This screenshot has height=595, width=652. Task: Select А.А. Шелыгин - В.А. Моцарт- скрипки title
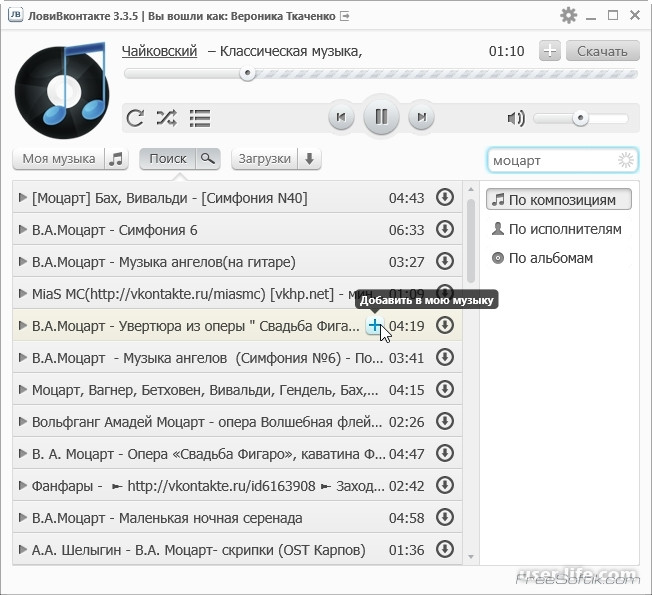[199, 550]
